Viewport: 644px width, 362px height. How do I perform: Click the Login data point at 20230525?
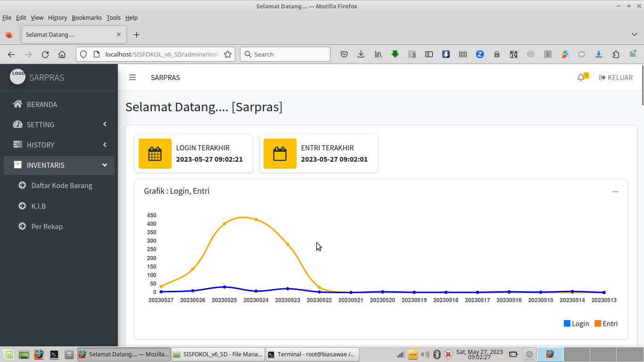(224, 287)
